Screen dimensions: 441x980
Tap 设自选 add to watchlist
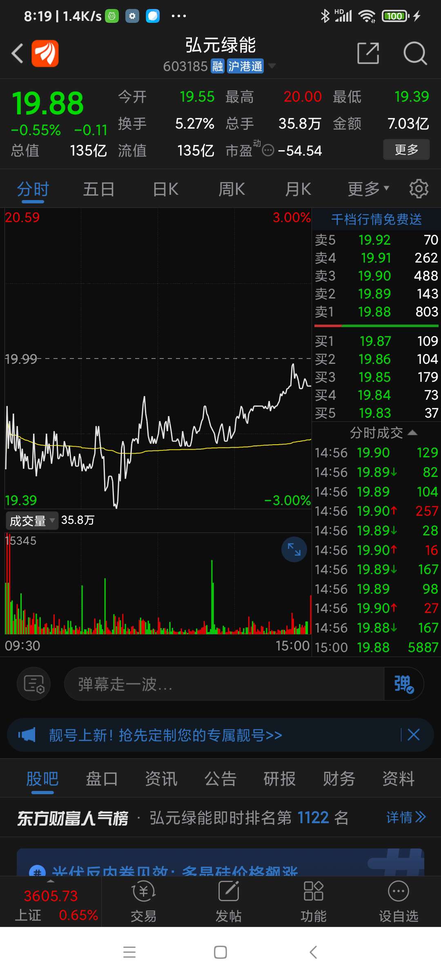[x=399, y=901]
